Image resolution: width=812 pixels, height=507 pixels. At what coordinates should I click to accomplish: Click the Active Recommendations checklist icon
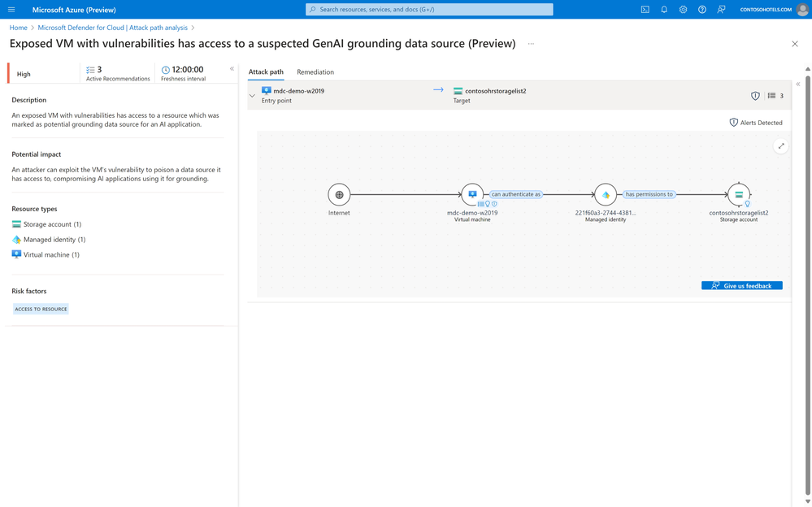point(90,69)
